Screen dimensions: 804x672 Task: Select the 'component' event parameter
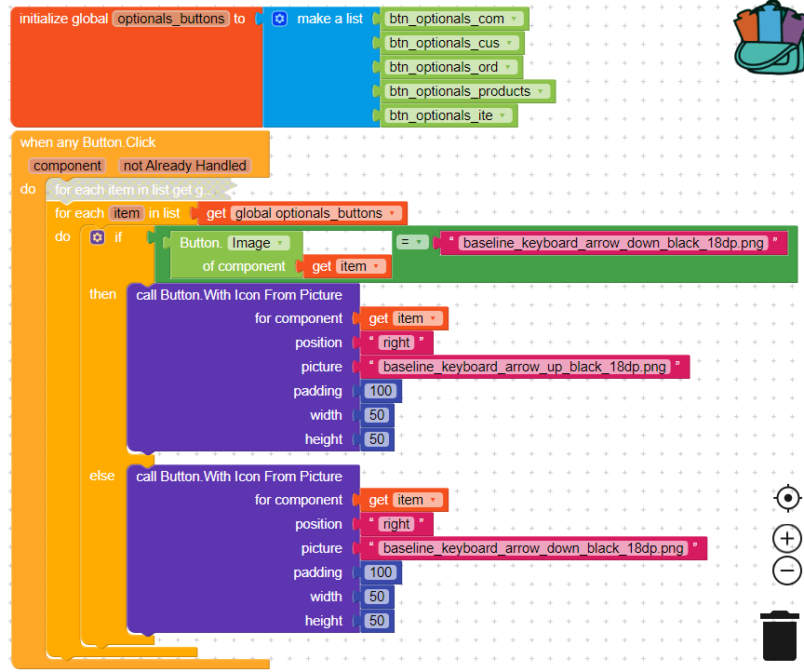tap(67, 166)
